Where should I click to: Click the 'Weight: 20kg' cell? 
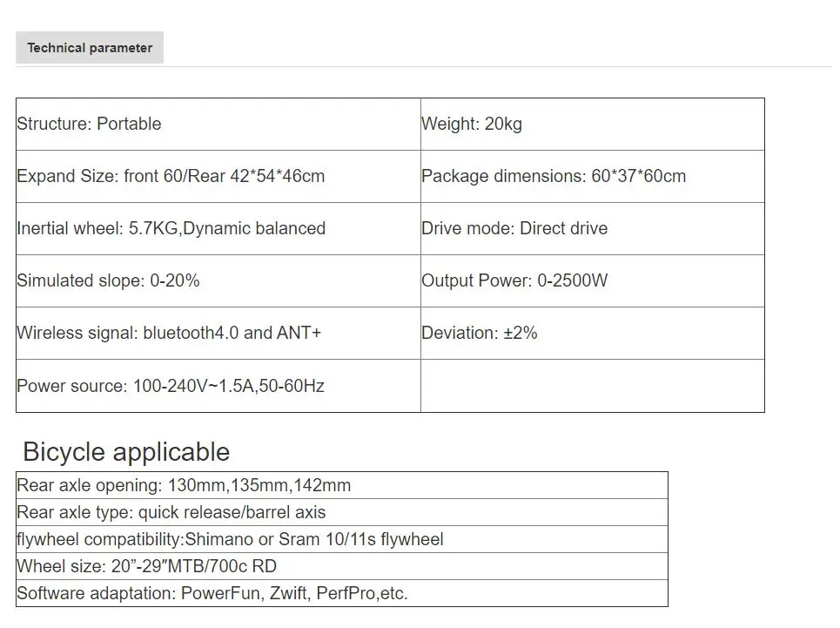click(593, 125)
